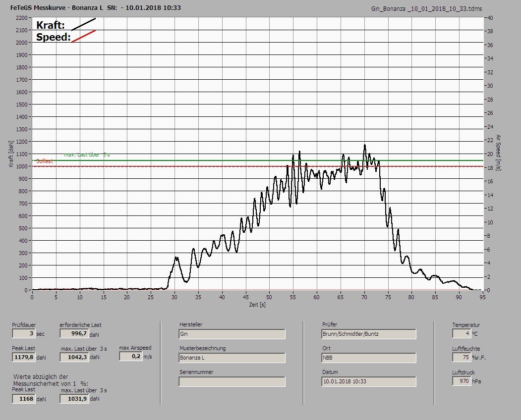Viewport: 521px width, 420px height.
Task: Click the Air Speed [m/s] axis label
Action: point(498,153)
